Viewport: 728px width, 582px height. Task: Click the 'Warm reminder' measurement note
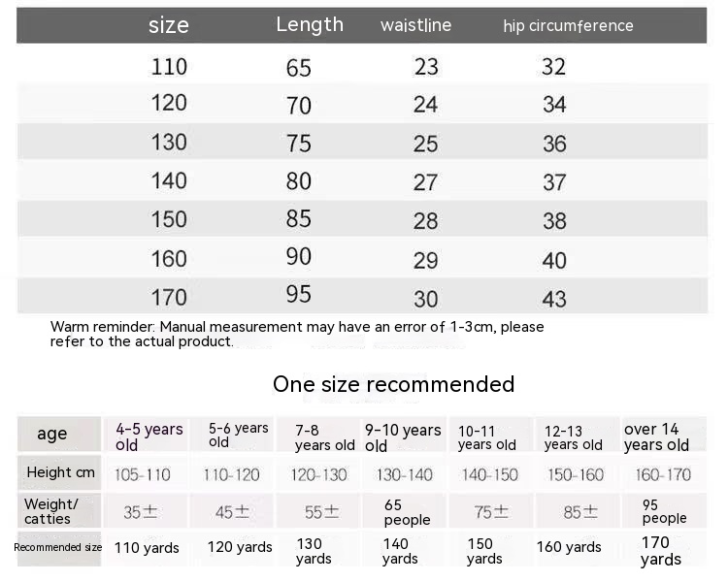(x=297, y=334)
